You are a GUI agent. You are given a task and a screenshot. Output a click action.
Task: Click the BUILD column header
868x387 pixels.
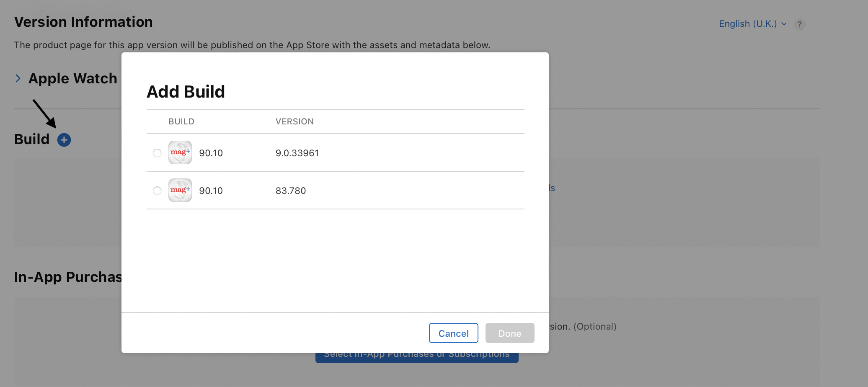click(x=181, y=121)
